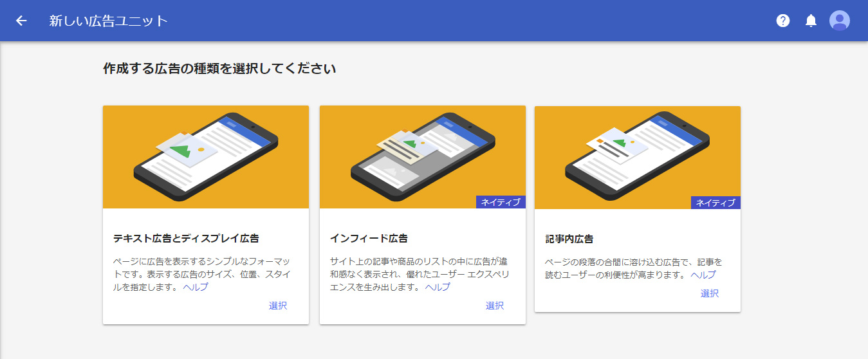Click the 新しい広告ユニット header title

point(108,21)
